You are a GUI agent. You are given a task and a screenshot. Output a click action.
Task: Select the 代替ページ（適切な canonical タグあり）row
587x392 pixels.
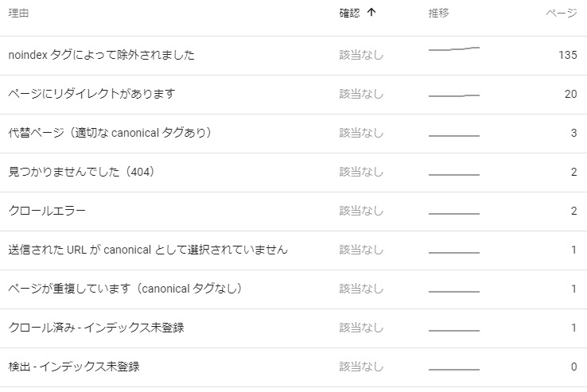[x=110, y=133]
